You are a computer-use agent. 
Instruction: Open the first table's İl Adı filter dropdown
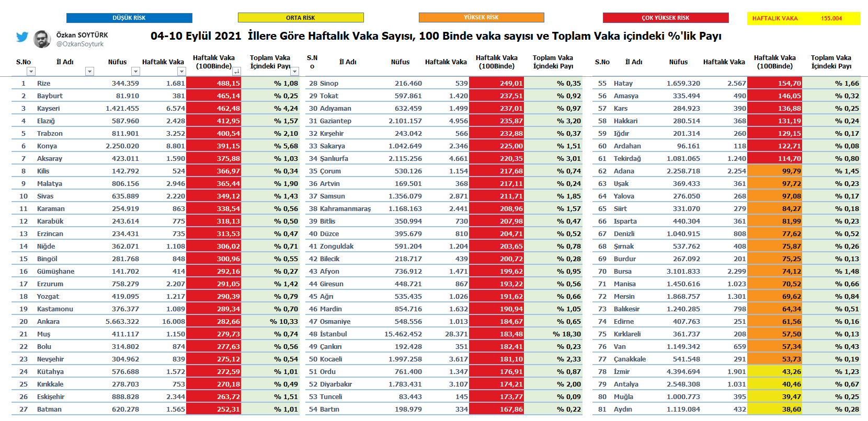[x=89, y=71]
